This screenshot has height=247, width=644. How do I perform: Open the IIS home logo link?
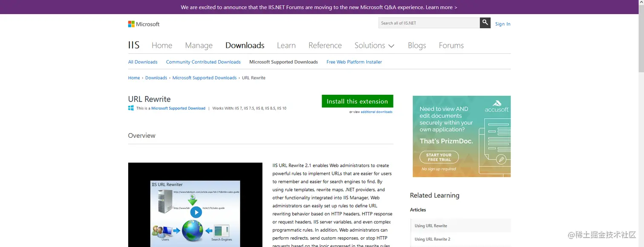(134, 45)
